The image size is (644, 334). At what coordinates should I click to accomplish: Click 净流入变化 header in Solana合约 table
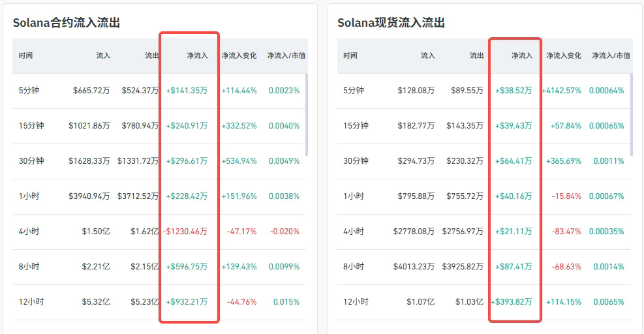239,55
